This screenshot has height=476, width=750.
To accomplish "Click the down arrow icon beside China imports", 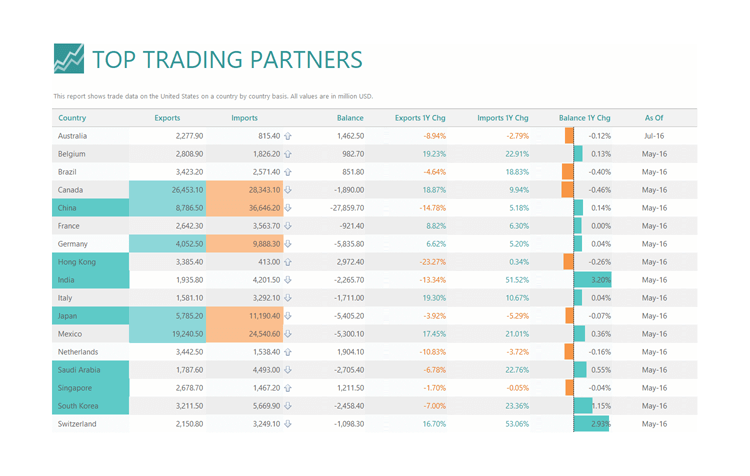I will coord(287,208).
